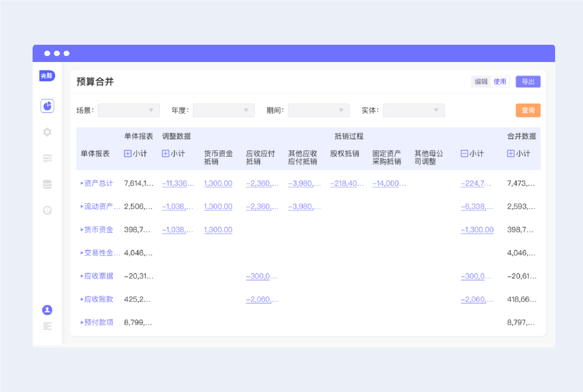Open the 场景 dropdown
The width and height of the screenshot is (583, 392).
(129, 110)
